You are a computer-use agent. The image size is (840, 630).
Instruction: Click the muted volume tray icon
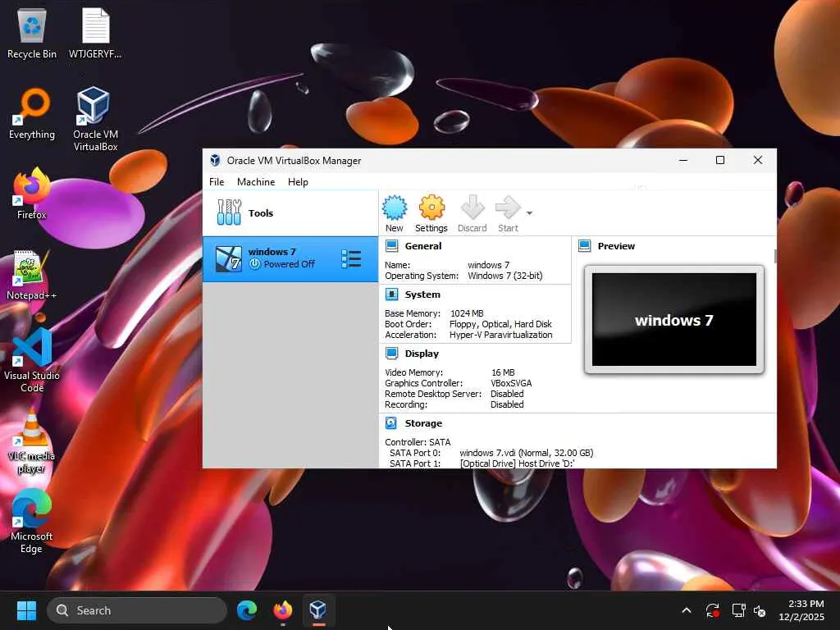point(760,610)
